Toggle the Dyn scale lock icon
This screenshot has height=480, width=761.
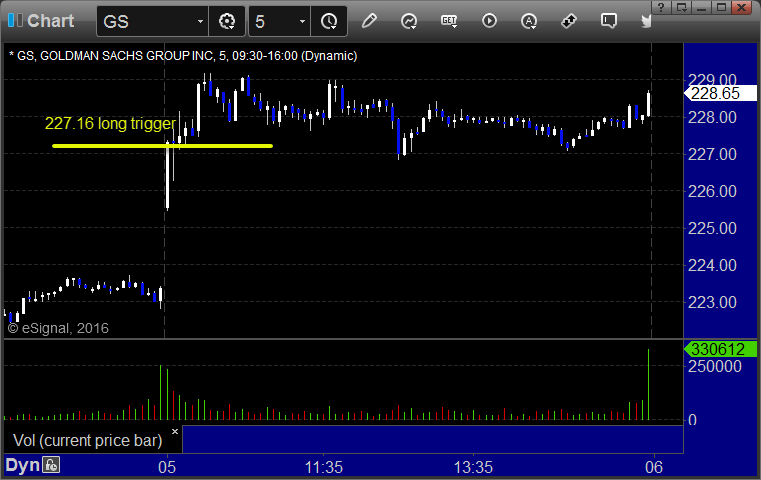click(51, 465)
